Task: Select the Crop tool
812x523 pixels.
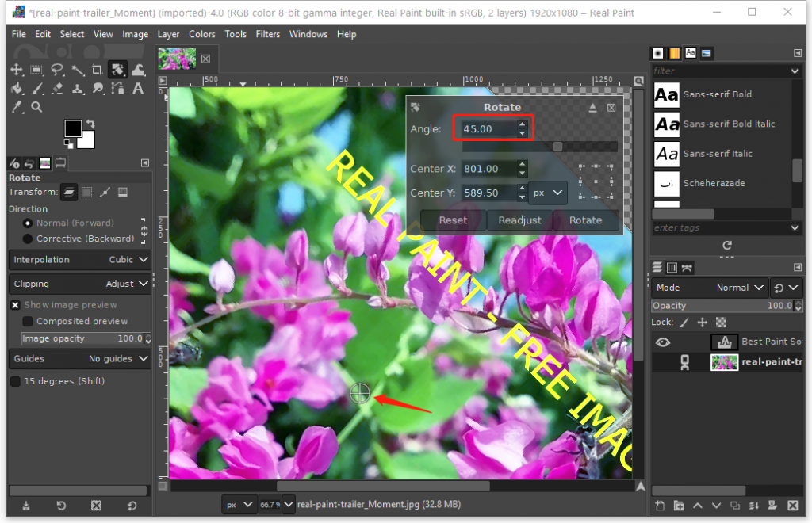Action: pos(98,70)
